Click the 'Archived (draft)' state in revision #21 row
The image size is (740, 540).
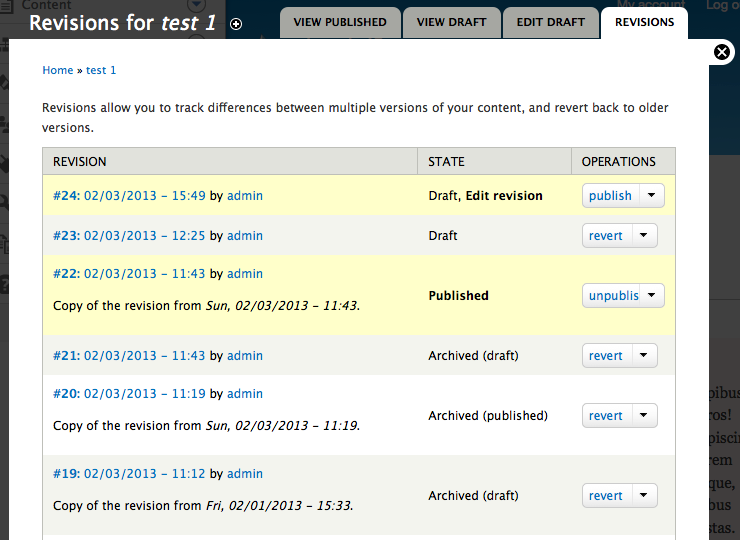(473, 355)
